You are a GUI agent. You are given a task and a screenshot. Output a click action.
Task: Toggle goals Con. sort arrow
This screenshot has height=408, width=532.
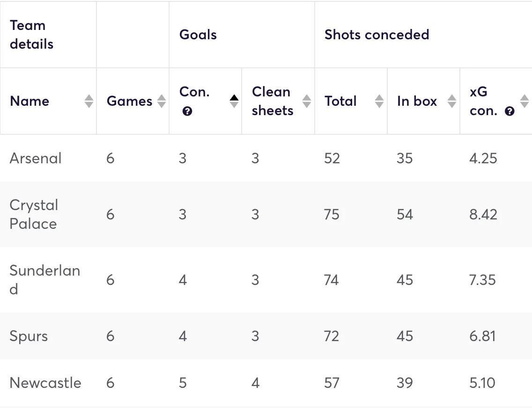[234, 101]
